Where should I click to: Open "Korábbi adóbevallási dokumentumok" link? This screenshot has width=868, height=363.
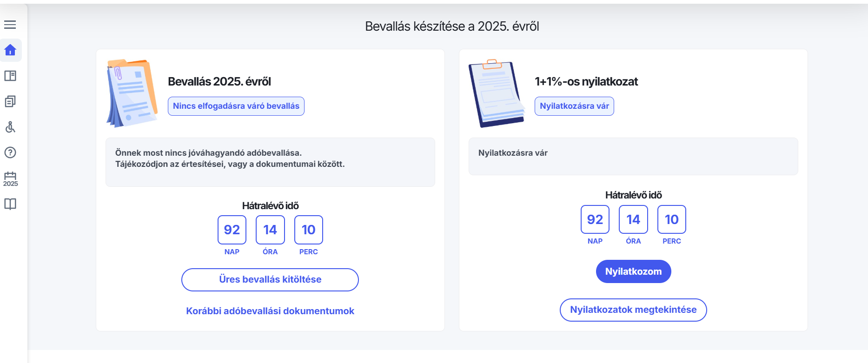[270, 311]
